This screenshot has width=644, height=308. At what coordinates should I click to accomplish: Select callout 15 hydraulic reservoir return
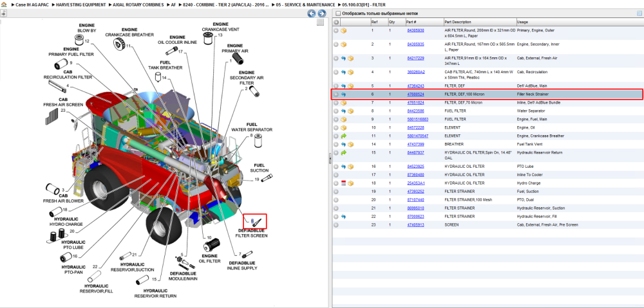click(154, 279)
